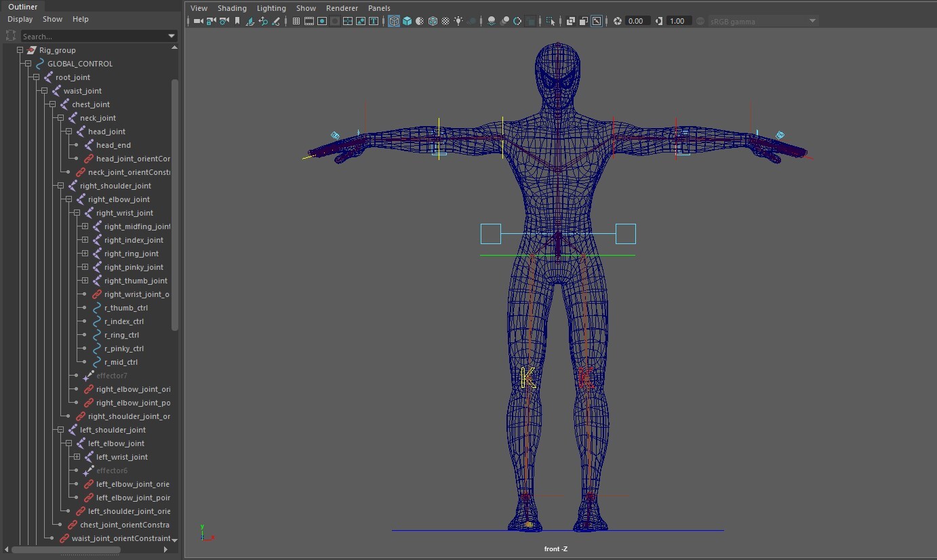
Task: Click the safe title display icon
Action: (374, 21)
